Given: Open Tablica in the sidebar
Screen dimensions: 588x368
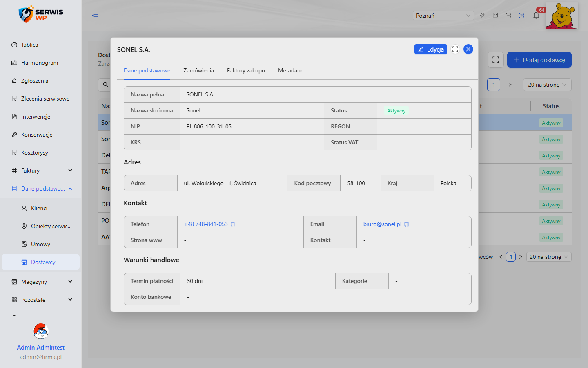Looking at the screenshot, I should (41, 45).
